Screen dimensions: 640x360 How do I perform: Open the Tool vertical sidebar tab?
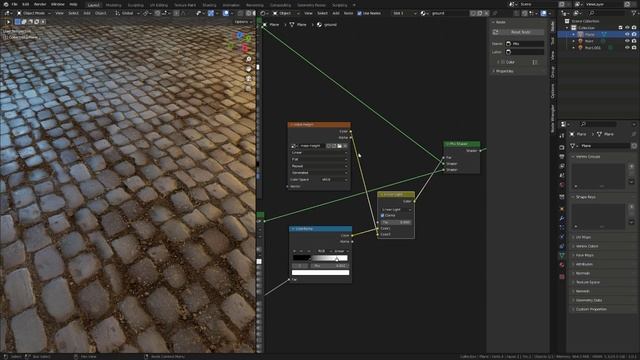553,41
